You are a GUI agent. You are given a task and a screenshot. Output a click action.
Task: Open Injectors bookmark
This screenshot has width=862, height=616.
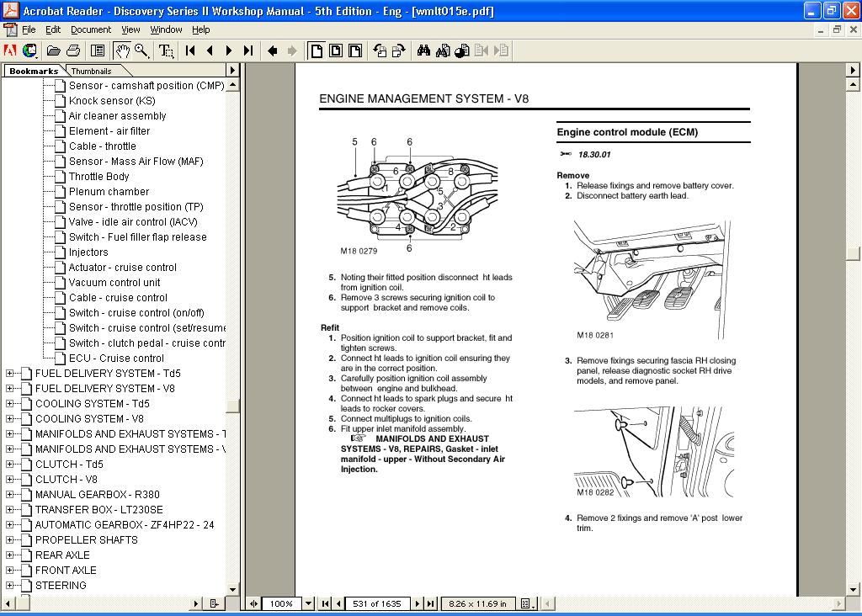(x=88, y=252)
